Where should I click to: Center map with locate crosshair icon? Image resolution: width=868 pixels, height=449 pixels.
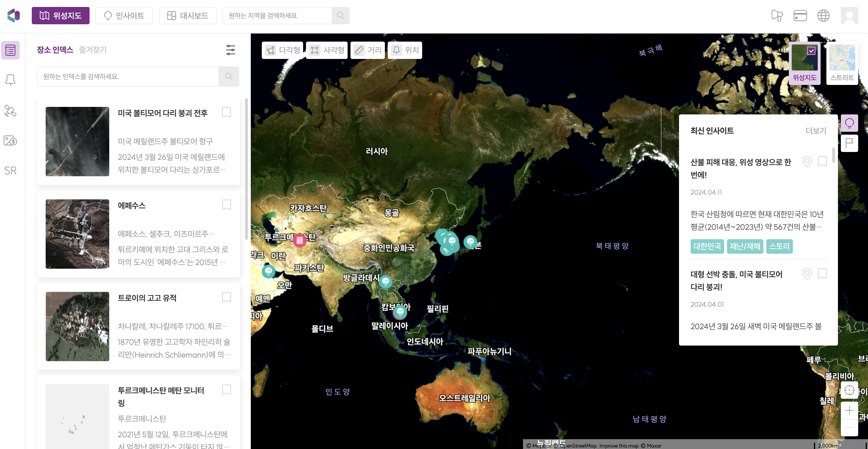click(849, 390)
